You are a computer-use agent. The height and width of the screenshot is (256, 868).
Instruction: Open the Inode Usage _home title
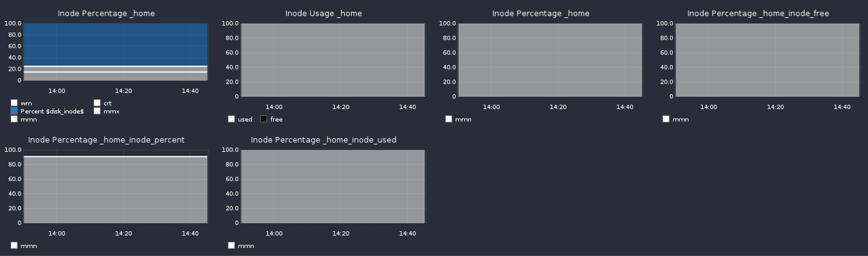(x=324, y=14)
